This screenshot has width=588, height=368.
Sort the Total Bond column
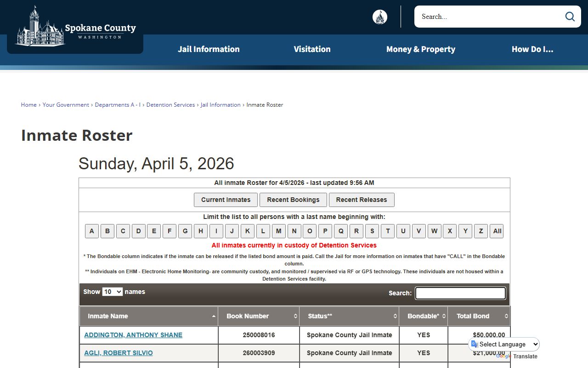[506, 316]
